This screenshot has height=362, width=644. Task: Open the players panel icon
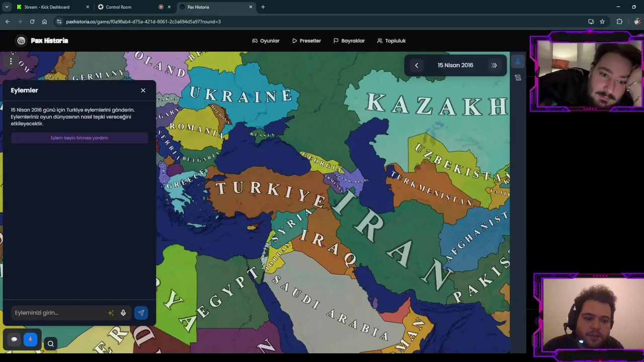click(518, 61)
